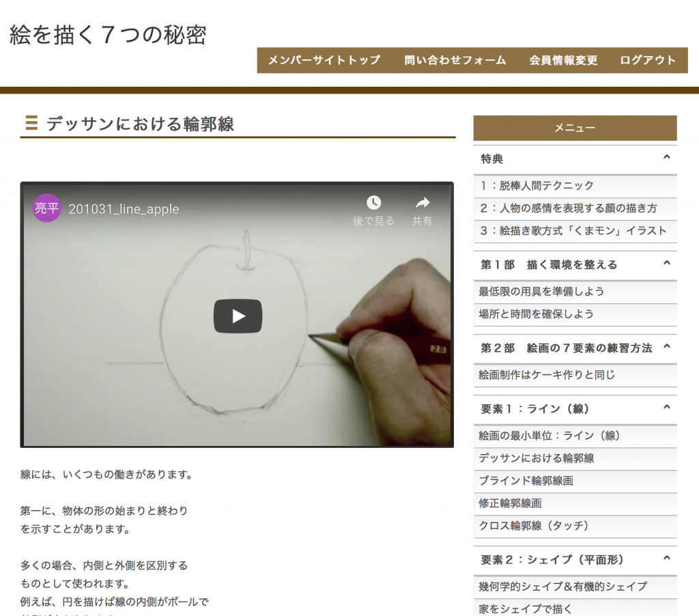Click ログアウト in navigation bar
The height and width of the screenshot is (616, 699).
click(648, 60)
